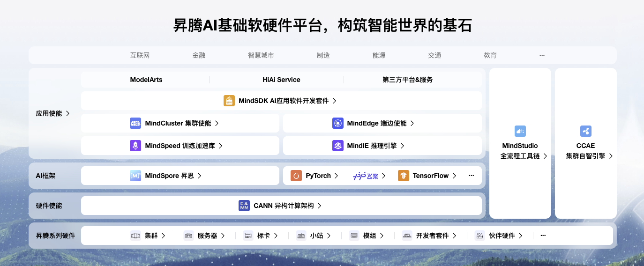This screenshot has height=266, width=644.
Task: Click the MindIE layers icon
Action: point(338,146)
